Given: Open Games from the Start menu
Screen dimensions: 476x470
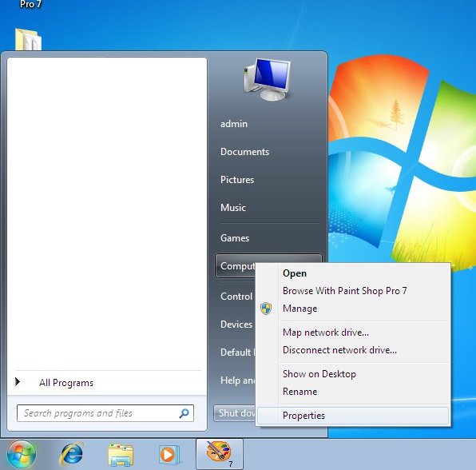Looking at the screenshot, I should pyautogui.click(x=235, y=238).
